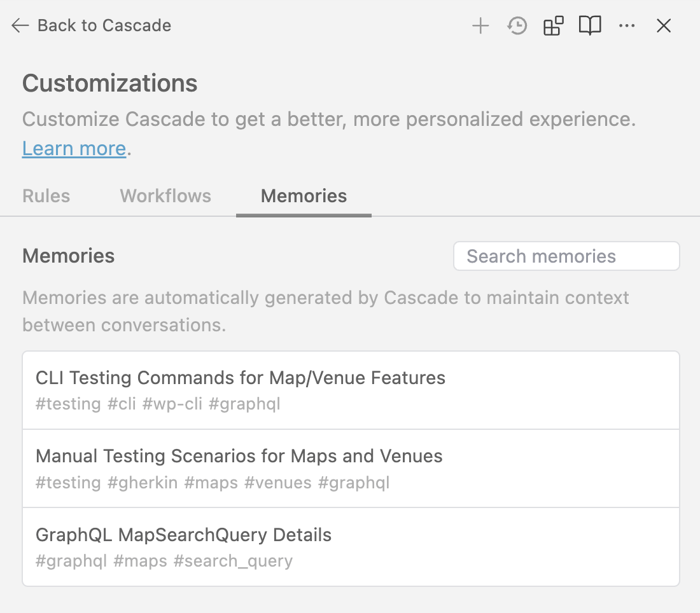The width and height of the screenshot is (700, 613).
Task: Go back via 'Back to Cascade' text
Action: tap(104, 26)
